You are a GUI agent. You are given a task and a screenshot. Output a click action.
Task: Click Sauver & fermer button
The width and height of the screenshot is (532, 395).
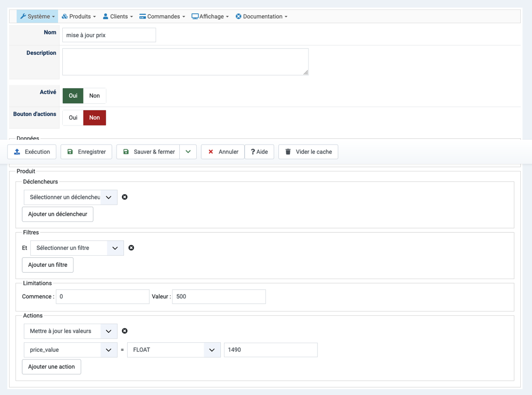pyautogui.click(x=148, y=152)
